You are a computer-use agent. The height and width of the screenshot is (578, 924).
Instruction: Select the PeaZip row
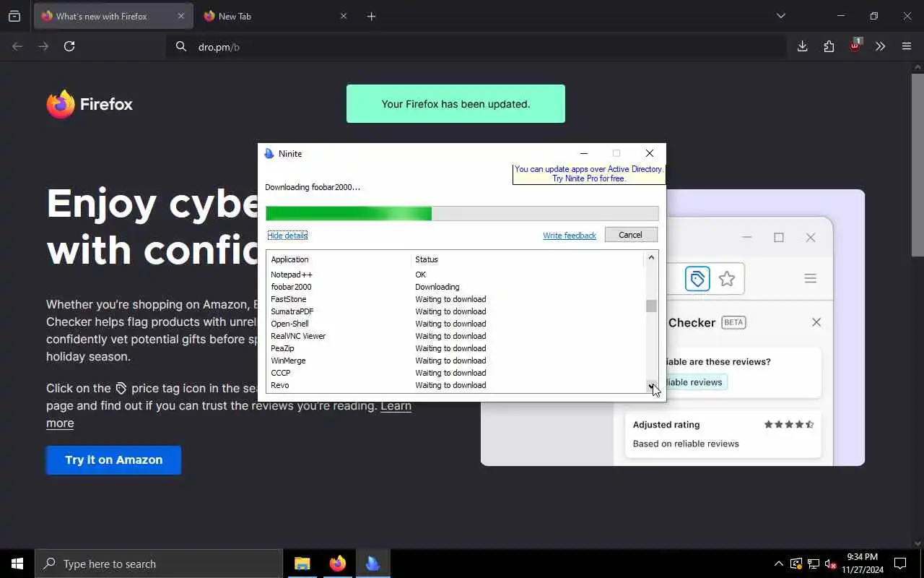(x=455, y=348)
